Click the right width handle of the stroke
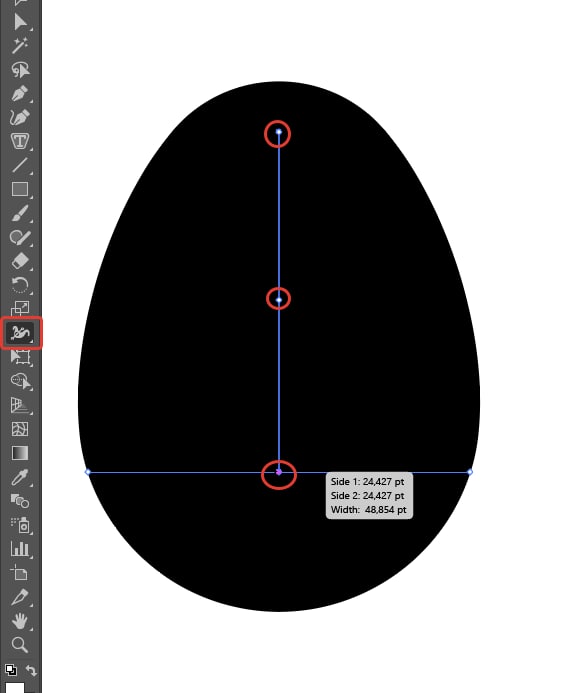573x693 pixels. 470,472
